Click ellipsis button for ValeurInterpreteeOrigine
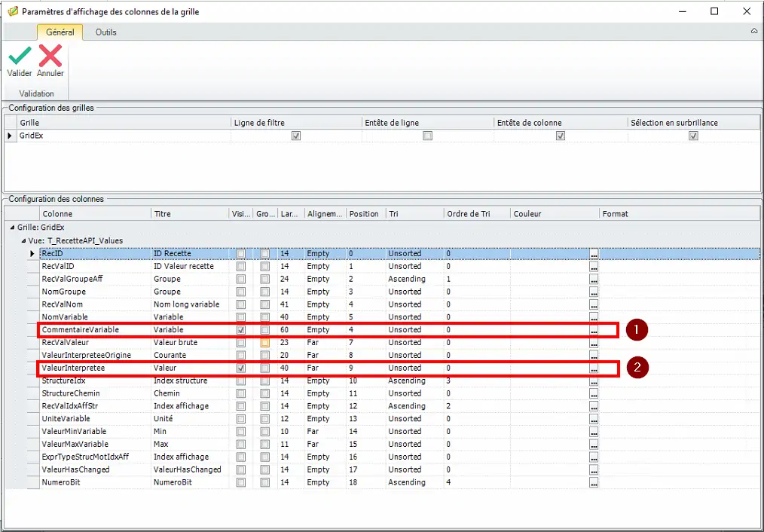This screenshot has height=532, width=764. pyautogui.click(x=594, y=355)
